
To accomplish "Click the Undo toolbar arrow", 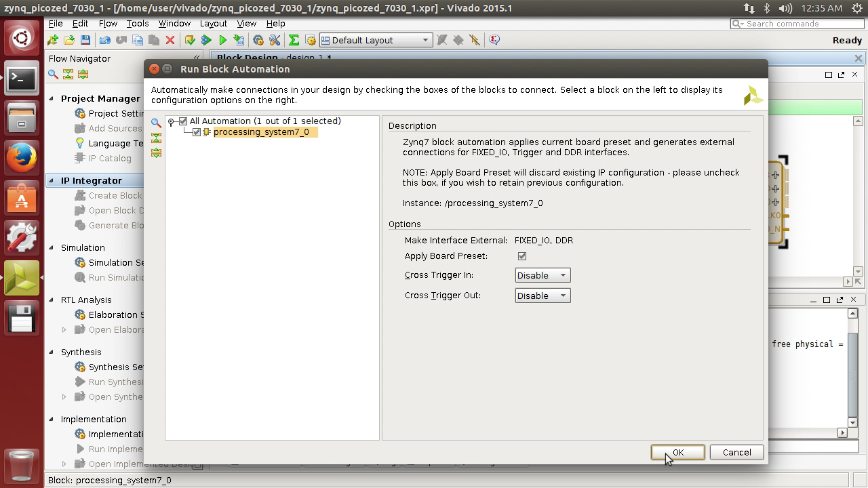I will tap(105, 40).
